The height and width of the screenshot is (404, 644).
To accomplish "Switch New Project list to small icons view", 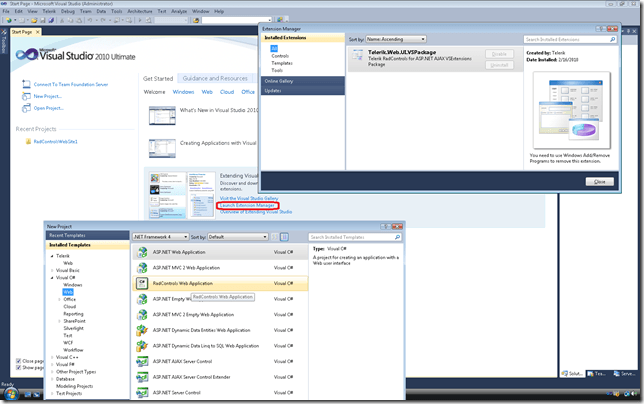I will pyautogui.click(x=275, y=237).
